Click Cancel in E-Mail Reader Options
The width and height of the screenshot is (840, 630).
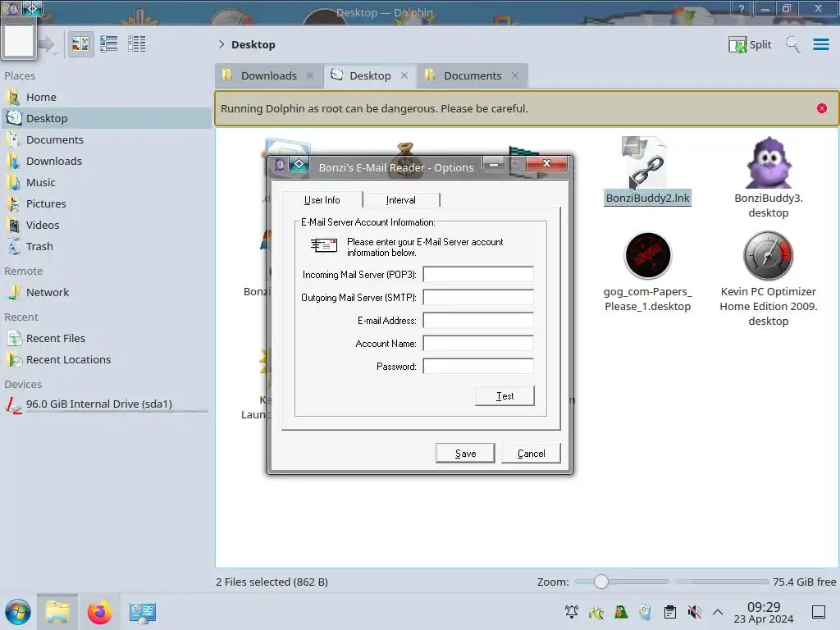pyautogui.click(x=531, y=453)
